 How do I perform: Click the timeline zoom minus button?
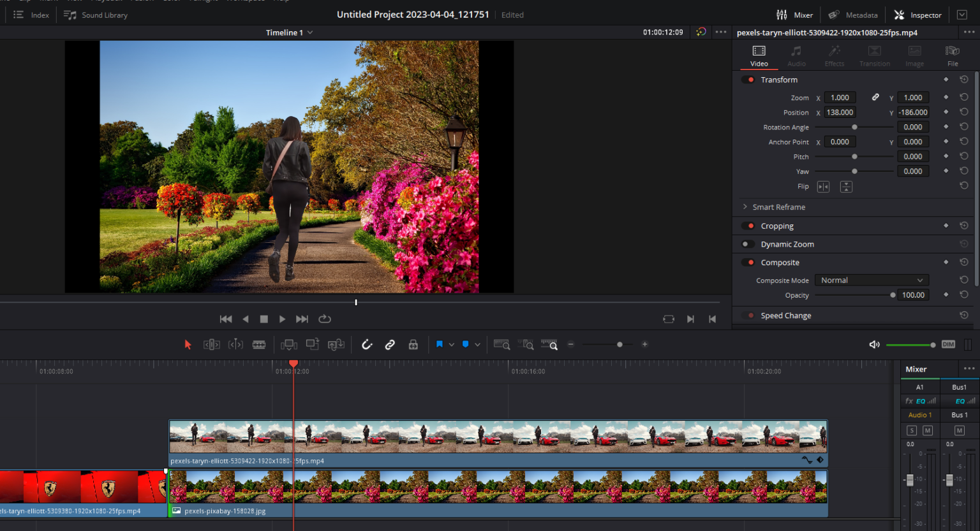[x=571, y=344]
